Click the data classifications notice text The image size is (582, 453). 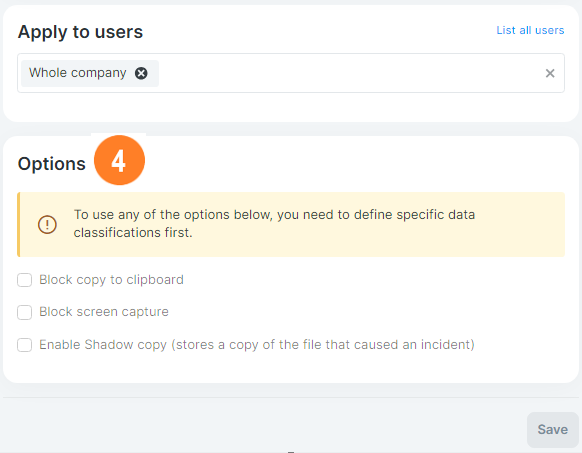tap(274, 224)
